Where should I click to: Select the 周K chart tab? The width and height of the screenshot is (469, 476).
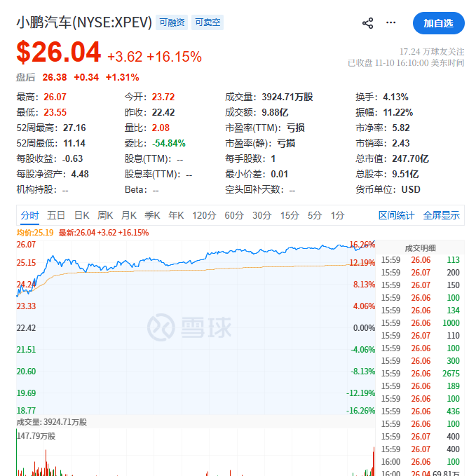point(105,215)
